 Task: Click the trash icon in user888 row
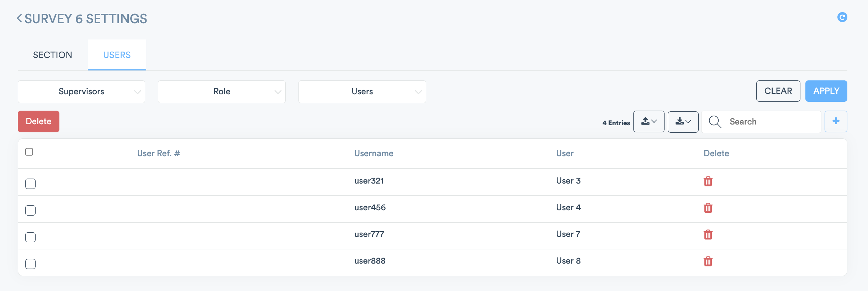coord(708,261)
